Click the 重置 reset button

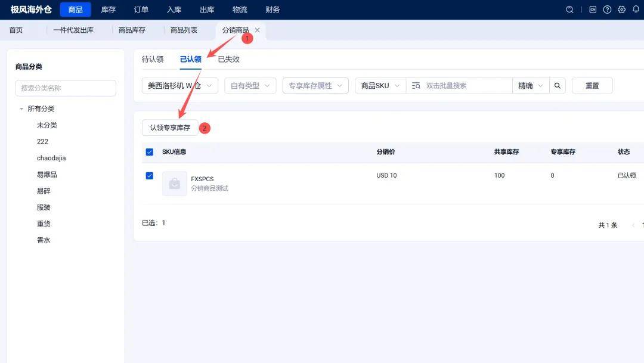pos(592,85)
